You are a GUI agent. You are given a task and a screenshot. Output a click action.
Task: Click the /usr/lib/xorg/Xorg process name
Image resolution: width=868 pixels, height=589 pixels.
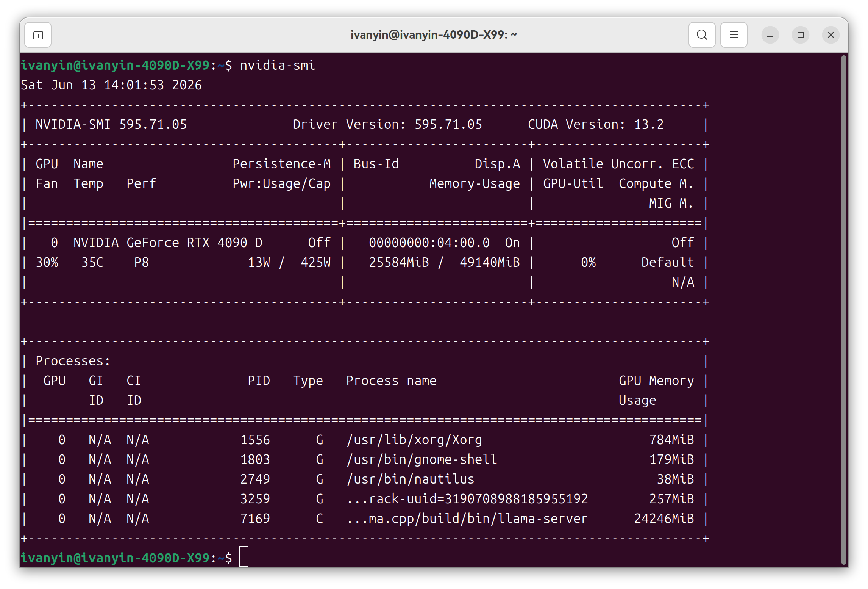coord(414,440)
